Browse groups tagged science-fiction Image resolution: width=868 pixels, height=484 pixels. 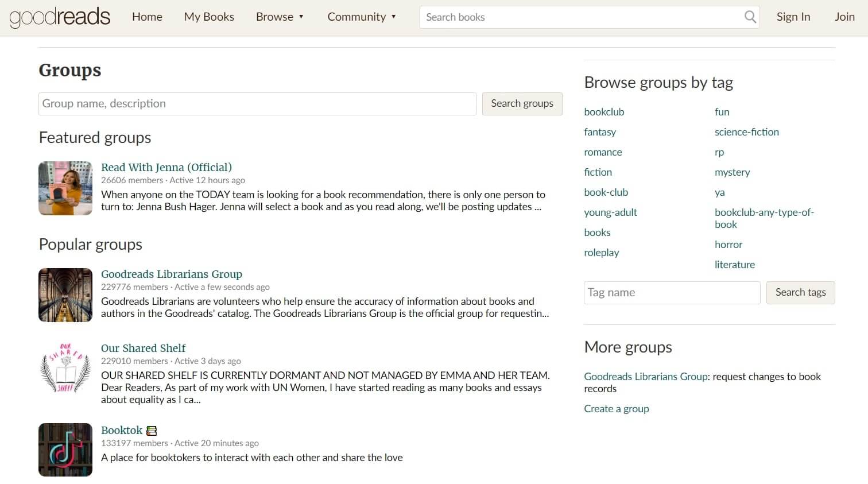(747, 132)
